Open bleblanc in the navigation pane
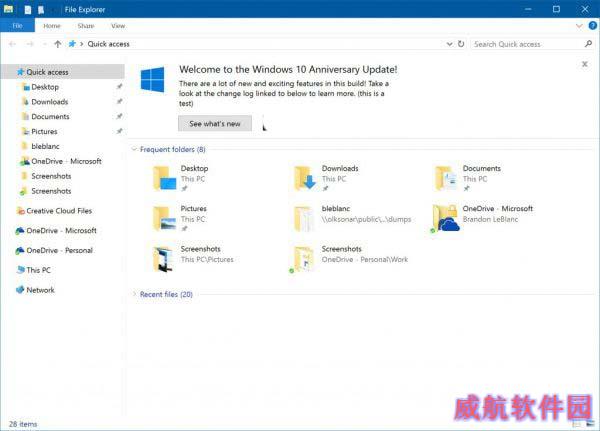Viewport: 600px width, 431px height. (x=45, y=146)
